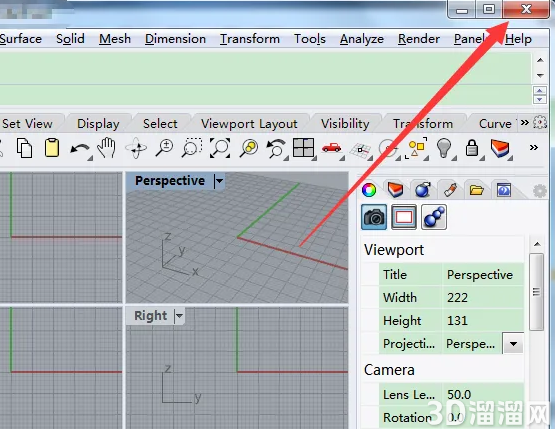The height and width of the screenshot is (429, 555).
Task: Minimize the Rhino window
Action: [462, 10]
